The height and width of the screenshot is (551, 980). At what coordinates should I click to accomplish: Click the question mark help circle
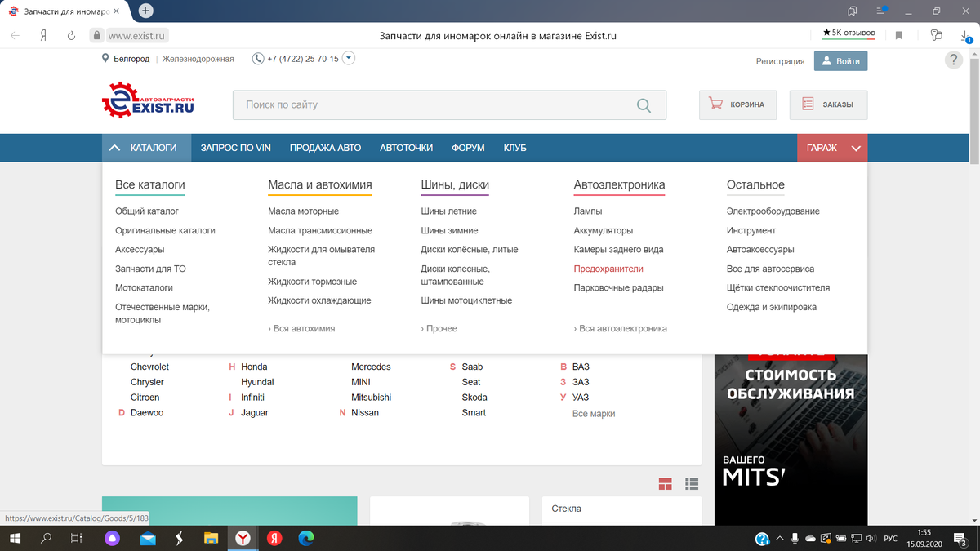click(x=953, y=60)
